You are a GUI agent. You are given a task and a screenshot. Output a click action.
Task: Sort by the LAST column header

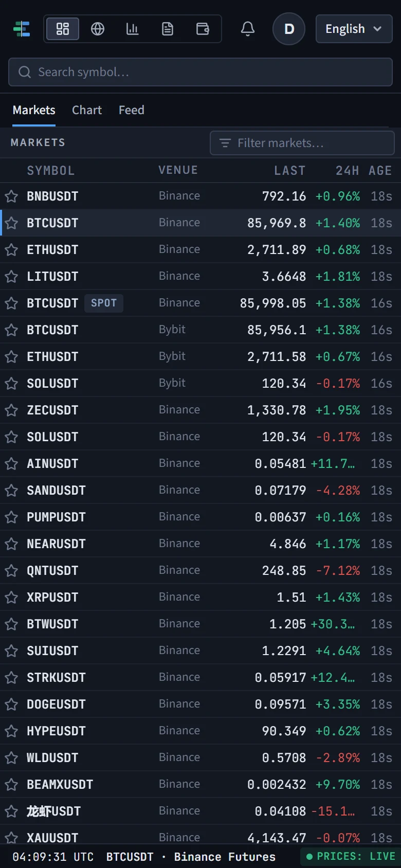pos(290,171)
